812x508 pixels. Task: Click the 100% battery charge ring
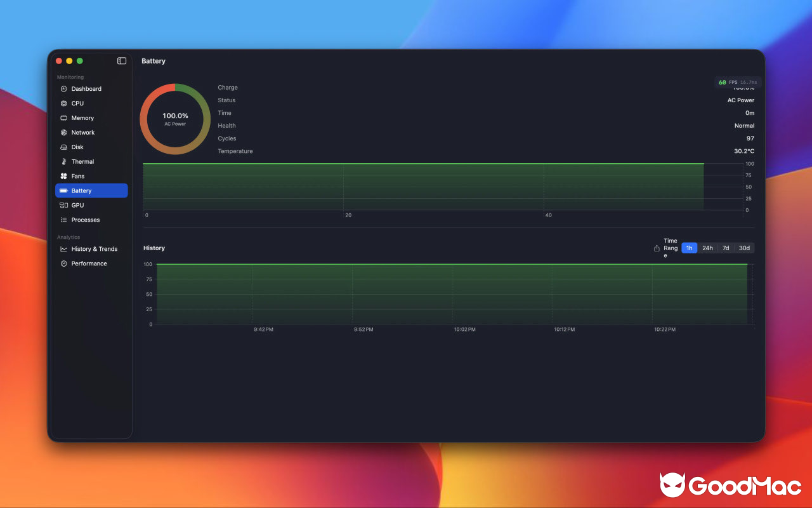point(174,119)
